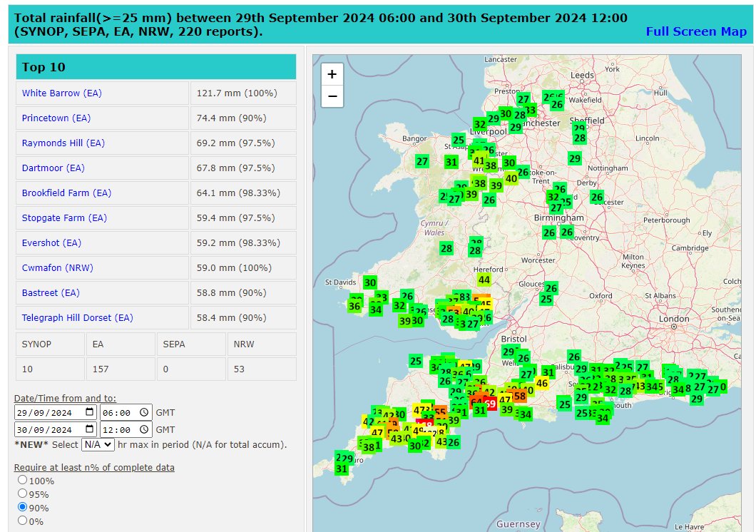Open Raymonds Hill (EA) station link

[x=63, y=143]
